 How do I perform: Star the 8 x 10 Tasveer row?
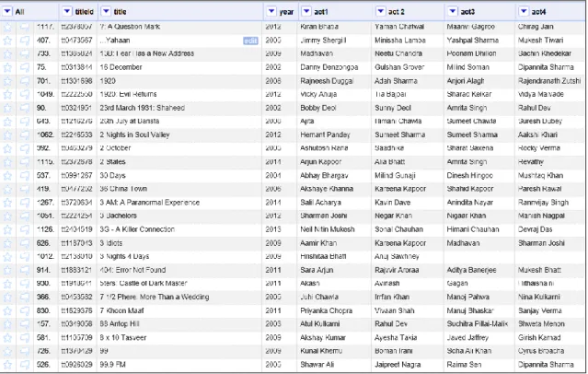pos(7,338)
